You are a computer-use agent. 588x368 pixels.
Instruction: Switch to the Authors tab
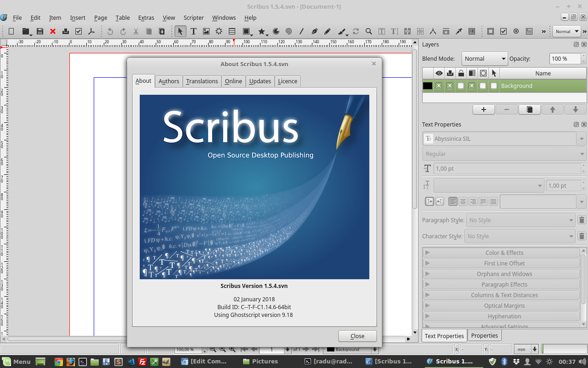point(169,81)
